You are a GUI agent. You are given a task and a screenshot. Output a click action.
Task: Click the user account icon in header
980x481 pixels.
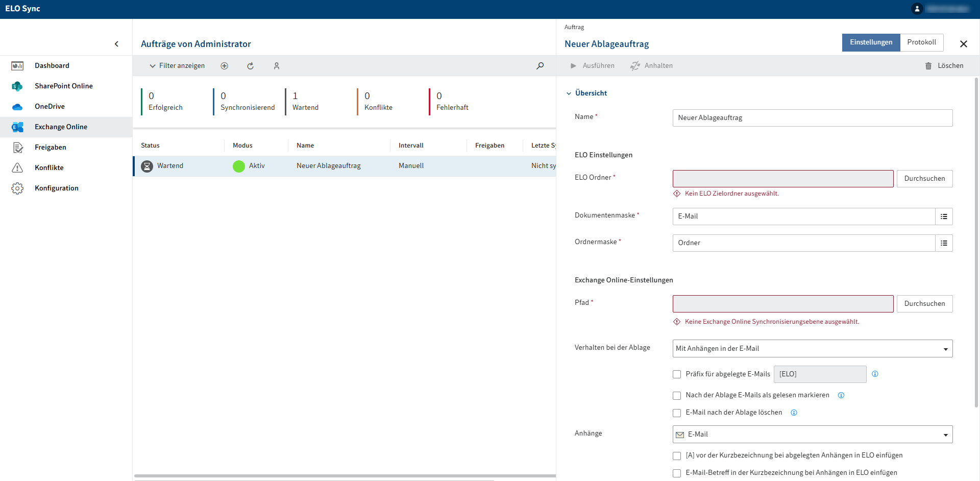click(917, 9)
